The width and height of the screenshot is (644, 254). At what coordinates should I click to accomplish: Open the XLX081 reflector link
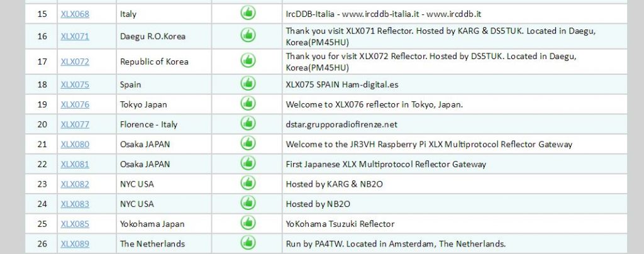click(75, 164)
